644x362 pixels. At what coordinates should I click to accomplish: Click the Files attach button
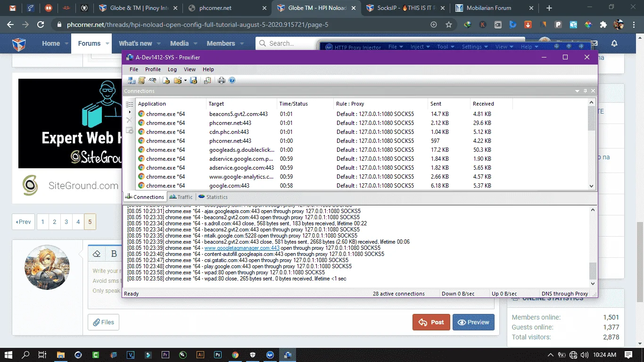pyautogui.click(x=103, y=322)
